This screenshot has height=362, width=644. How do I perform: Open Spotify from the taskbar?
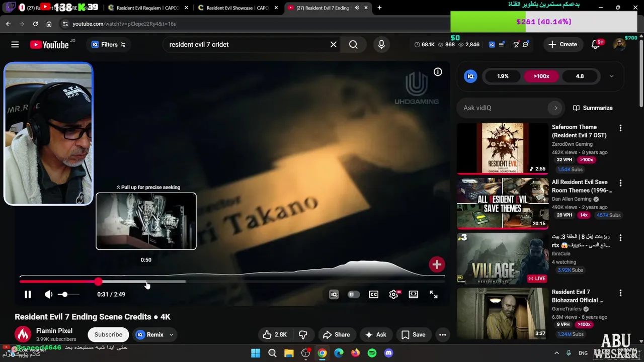point(372,353)
